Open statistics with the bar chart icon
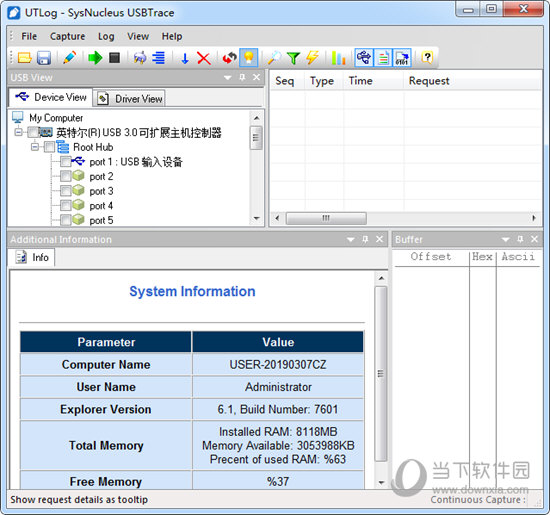This screenshot has width=550, height=515. click(x=338, y=58)
